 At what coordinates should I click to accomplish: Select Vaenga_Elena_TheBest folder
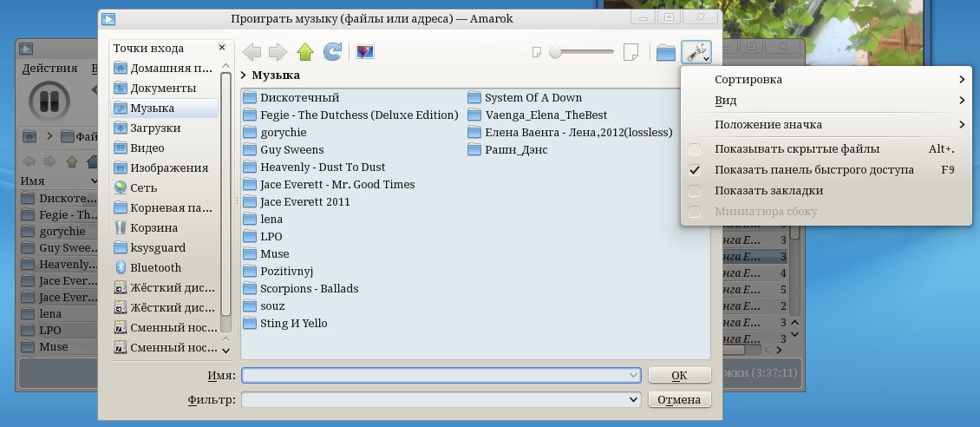pos(538,115)
